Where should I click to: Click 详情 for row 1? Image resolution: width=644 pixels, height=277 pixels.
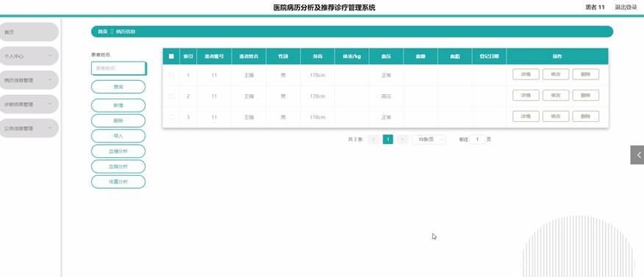[526, 74]
